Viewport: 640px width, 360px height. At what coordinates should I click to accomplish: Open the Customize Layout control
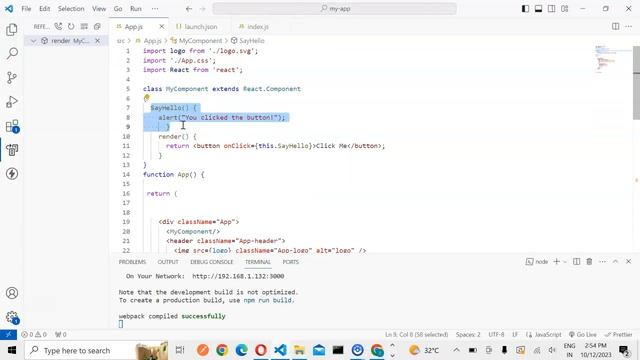pos(564,9)
